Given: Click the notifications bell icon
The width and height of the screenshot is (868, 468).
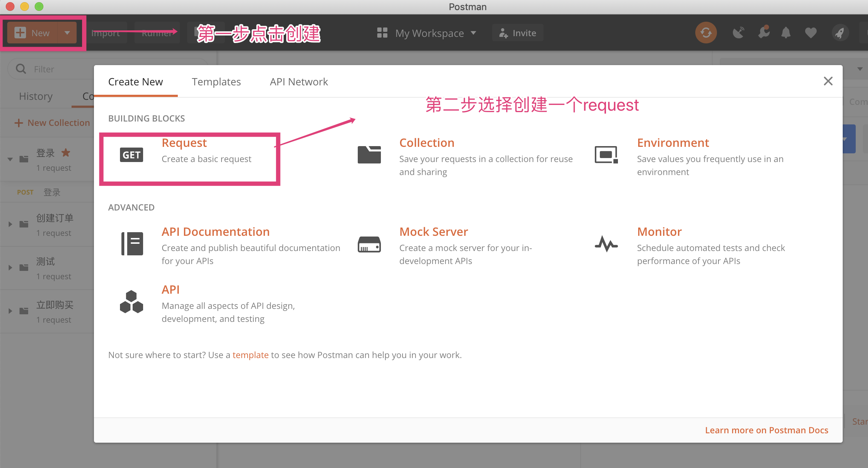Looking at the screenshot, I should (786, 33).
